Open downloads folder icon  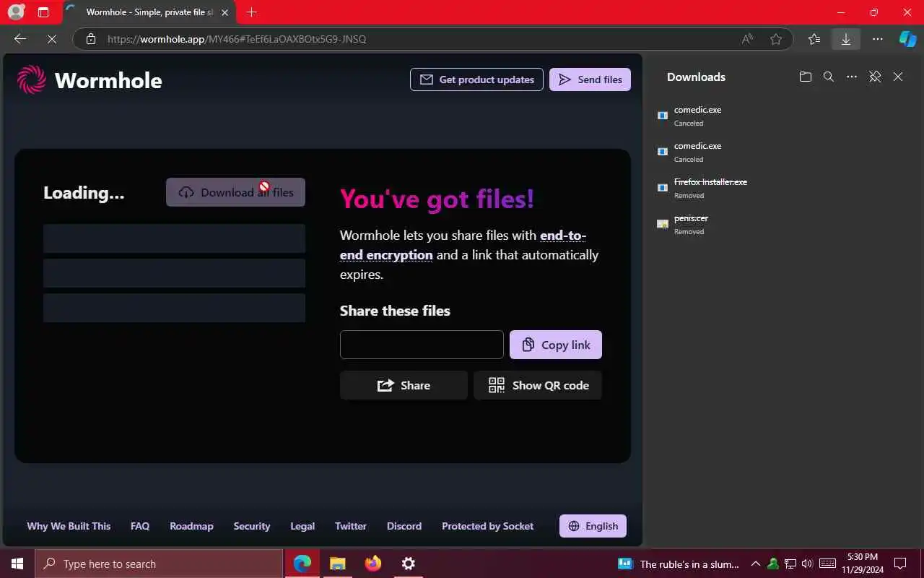[x=806, y=77]
